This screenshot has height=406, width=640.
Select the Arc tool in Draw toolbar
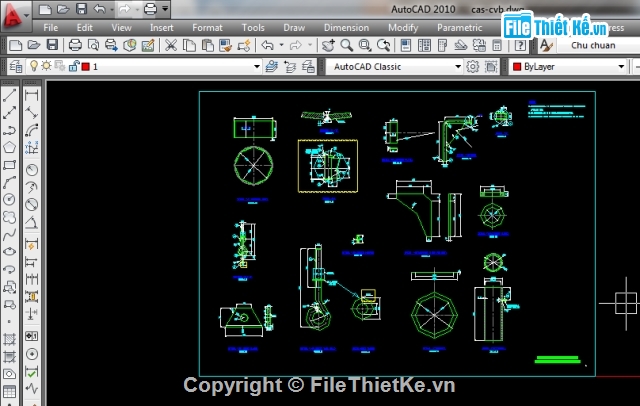coord(9,182)
